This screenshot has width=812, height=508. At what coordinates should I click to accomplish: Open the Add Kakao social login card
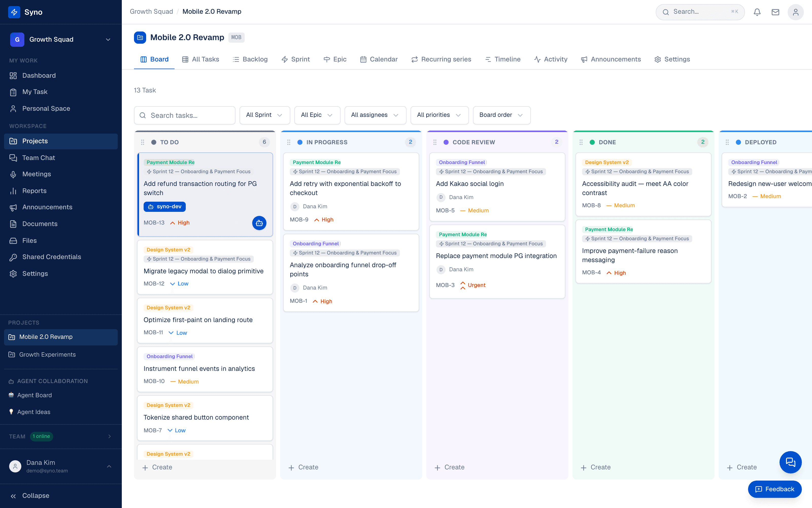pyautogui.click(x=497, y=187)
